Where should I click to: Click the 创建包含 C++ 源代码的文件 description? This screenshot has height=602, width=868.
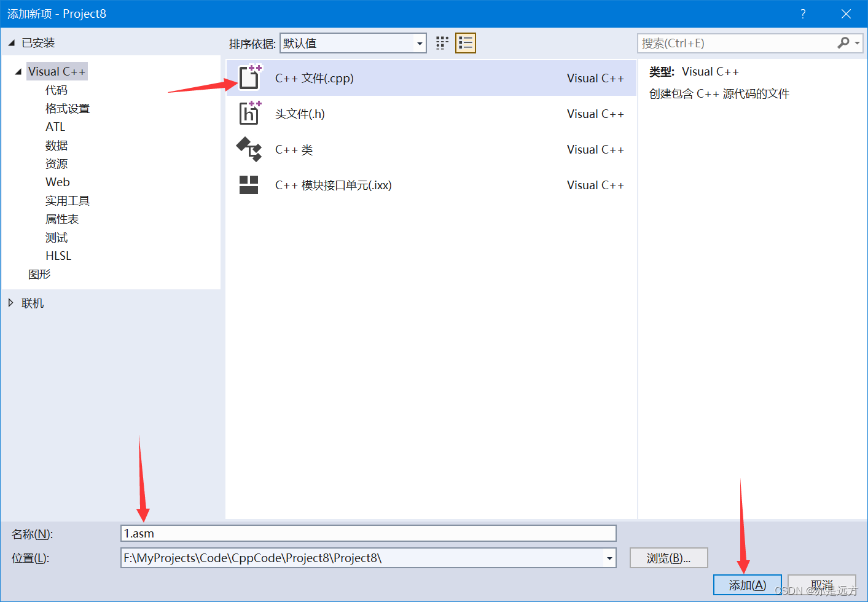[x=719, y=93]
